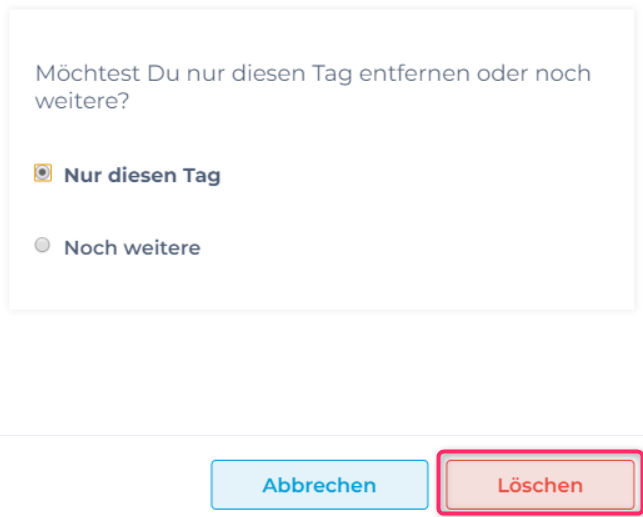643x517 pixels.
Task: Pick the second radio option in the list
Action: tap(42, 245)
